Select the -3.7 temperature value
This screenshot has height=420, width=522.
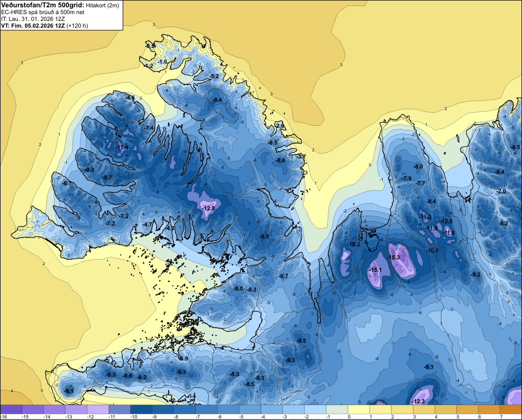[x=301, y=156]
